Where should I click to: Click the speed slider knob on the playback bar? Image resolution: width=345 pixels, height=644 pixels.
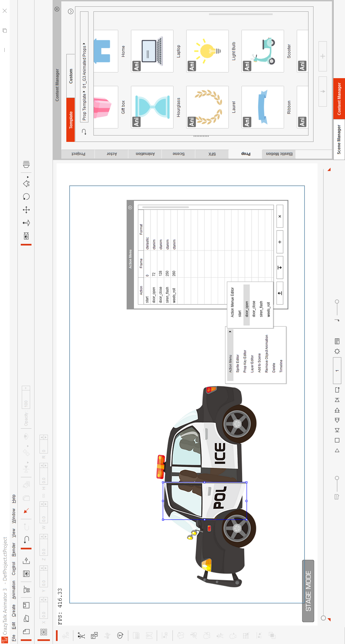point(337,478)
